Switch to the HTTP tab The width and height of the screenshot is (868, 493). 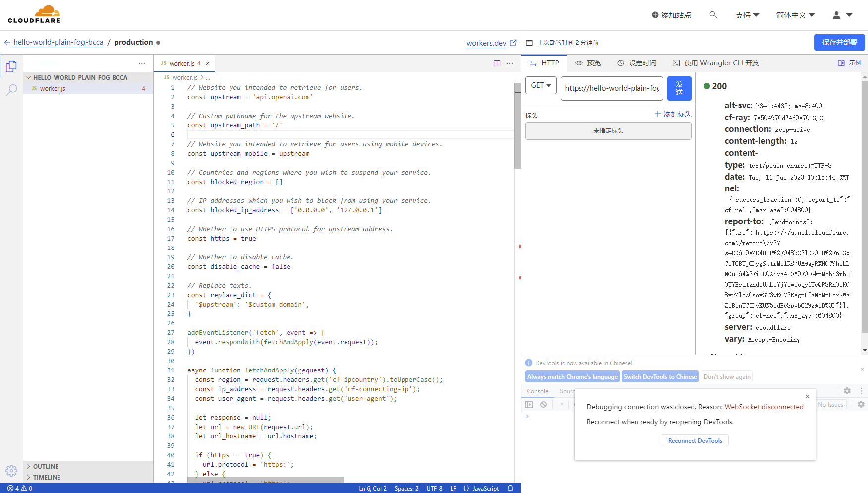pyautogui.click(x=544, y=63)
